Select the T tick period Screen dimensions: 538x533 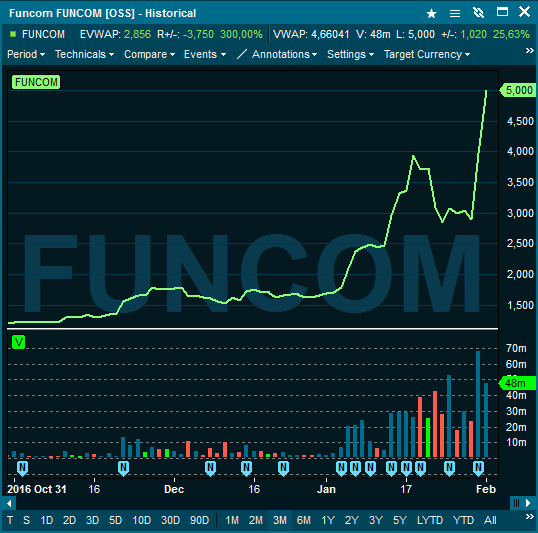[10, 520]
